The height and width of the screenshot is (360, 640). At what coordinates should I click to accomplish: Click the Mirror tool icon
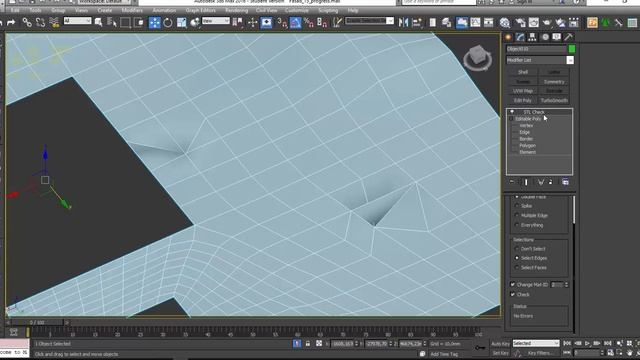tap(403, 22)
